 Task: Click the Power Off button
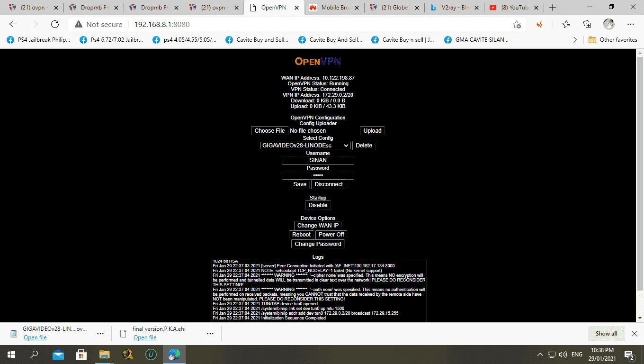(331, 235)
